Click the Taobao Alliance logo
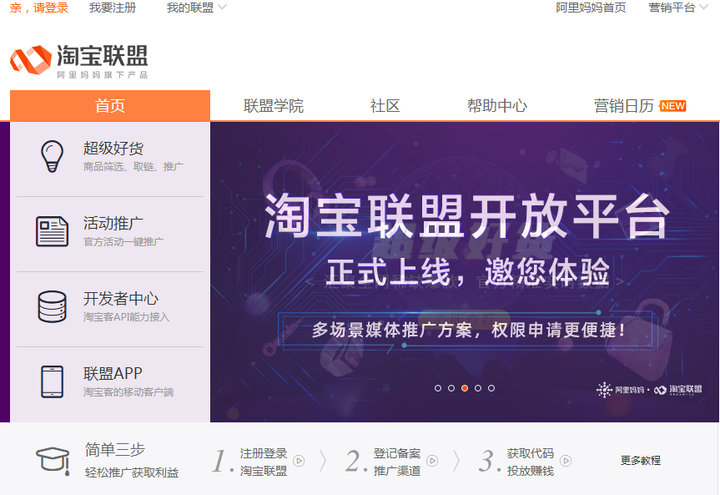Image resolution: width=720 pixels, height=495 pixels. click(x=79, y=61)
